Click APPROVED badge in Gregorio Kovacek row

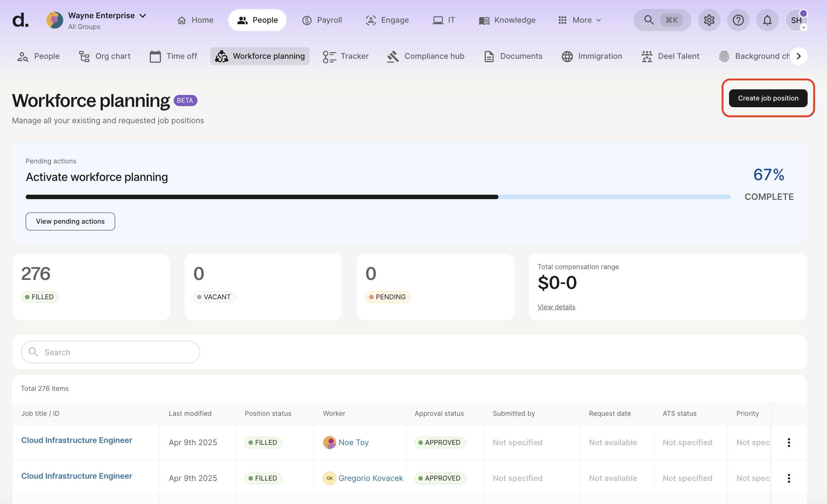440,478
